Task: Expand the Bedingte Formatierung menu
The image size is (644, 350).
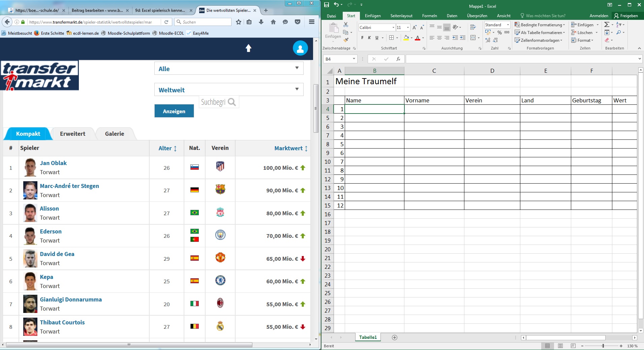Action: [x=540, y=25]
